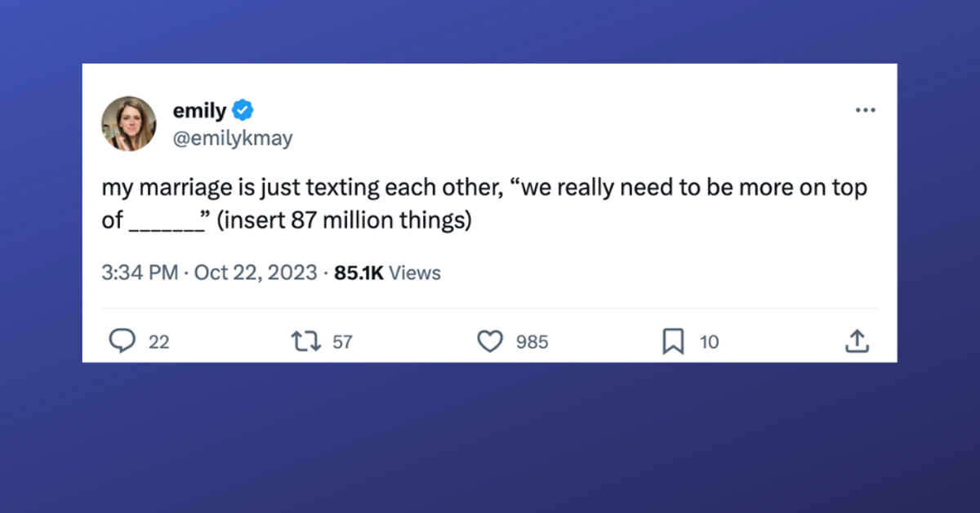The image size is (980, 513).
Task: Select the display name emily
Action: coord(199,109)
